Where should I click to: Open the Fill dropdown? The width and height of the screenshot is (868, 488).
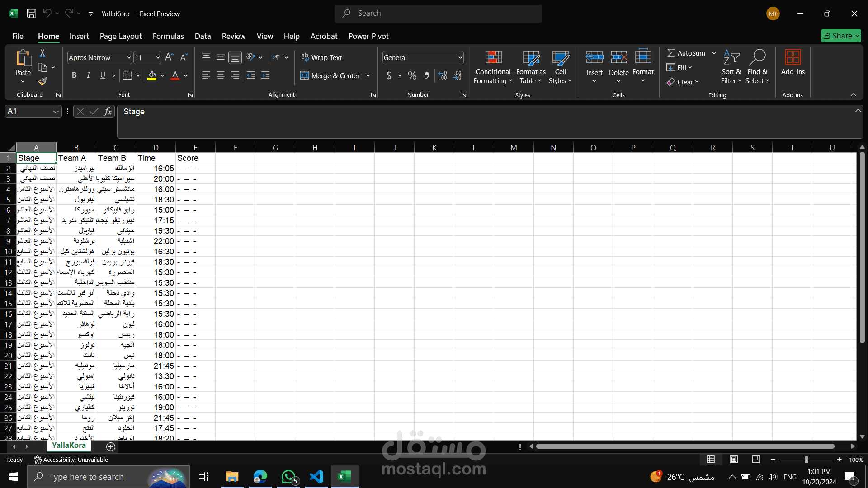point(679,67)
